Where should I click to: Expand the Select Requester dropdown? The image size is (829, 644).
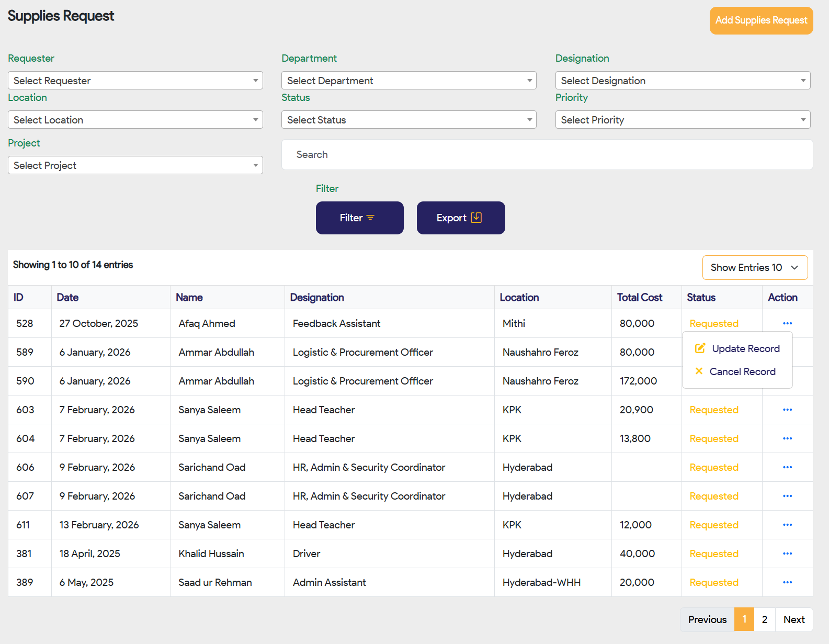(135, 81)
